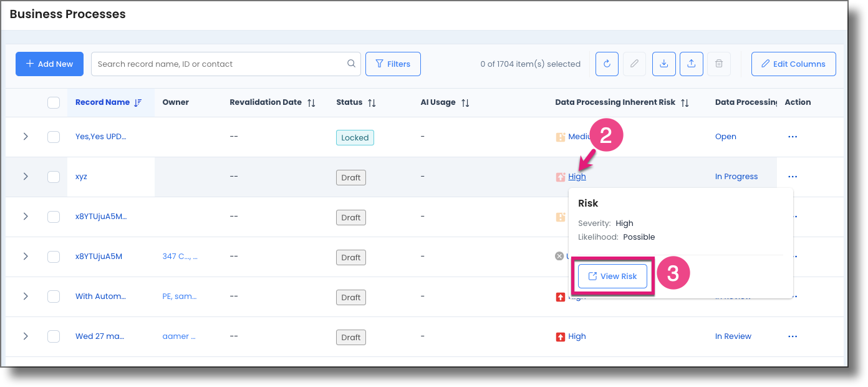
Task: Sort by Data Processing Inherent Risk arrows
Action: coord(685,102)
